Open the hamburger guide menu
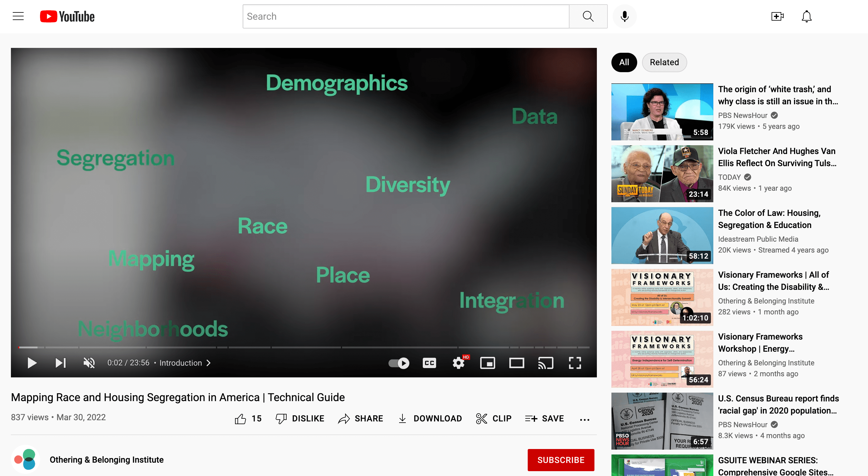868x476 pixels. tap(18, 16)
